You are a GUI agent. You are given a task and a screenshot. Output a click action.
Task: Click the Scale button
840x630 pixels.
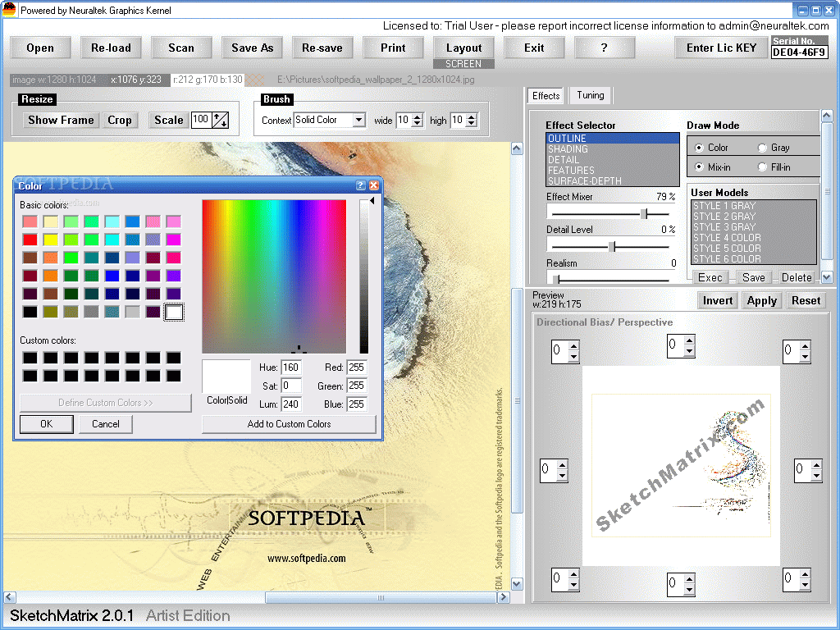pyautogui.click(x=169, y=120)
